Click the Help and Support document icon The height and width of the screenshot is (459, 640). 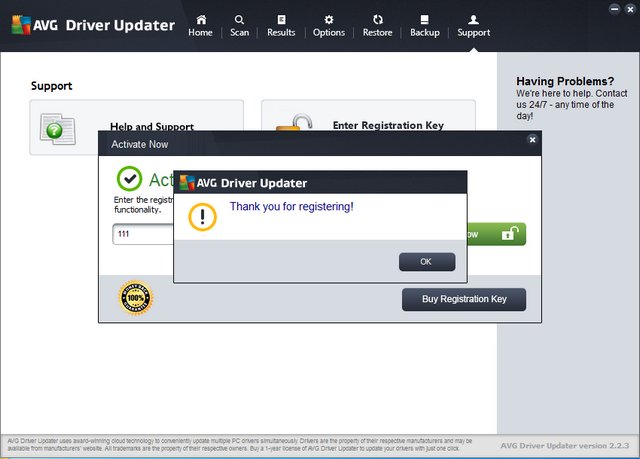click(58, 129)
